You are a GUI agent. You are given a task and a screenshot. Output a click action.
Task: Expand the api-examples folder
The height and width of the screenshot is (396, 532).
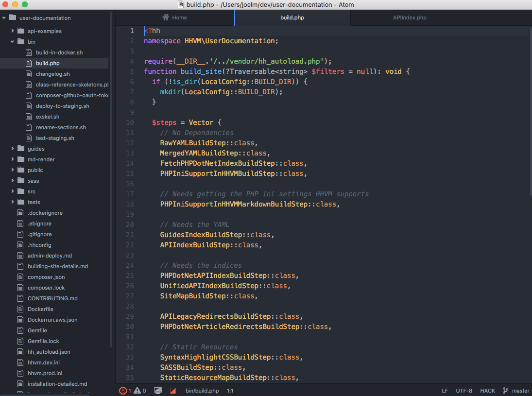point(12,31)
